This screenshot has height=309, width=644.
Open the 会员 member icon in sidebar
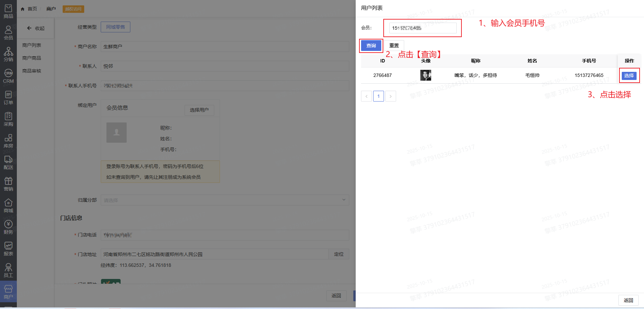[8, 33]
